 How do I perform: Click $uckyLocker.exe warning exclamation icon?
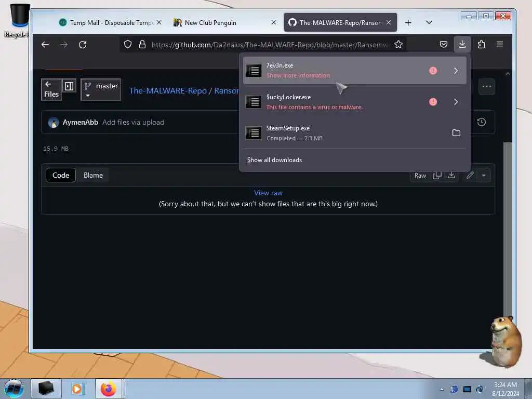tap(433, 102)
